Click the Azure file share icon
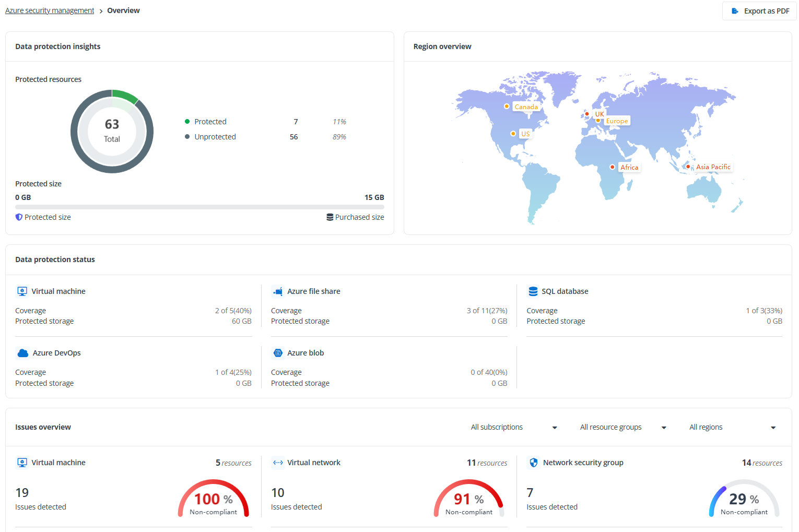 coord(278,291)
